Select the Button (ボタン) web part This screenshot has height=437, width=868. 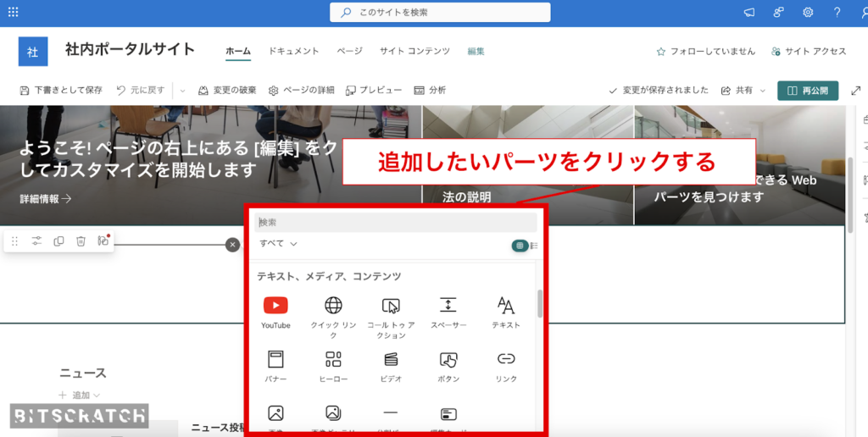click(448, 365)
